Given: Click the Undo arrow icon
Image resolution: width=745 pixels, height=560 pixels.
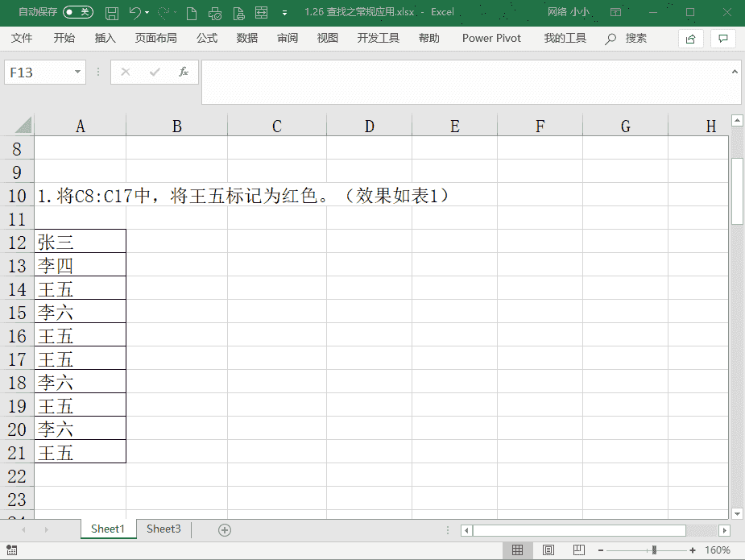Looking at the screenshot, I should 135,13.
